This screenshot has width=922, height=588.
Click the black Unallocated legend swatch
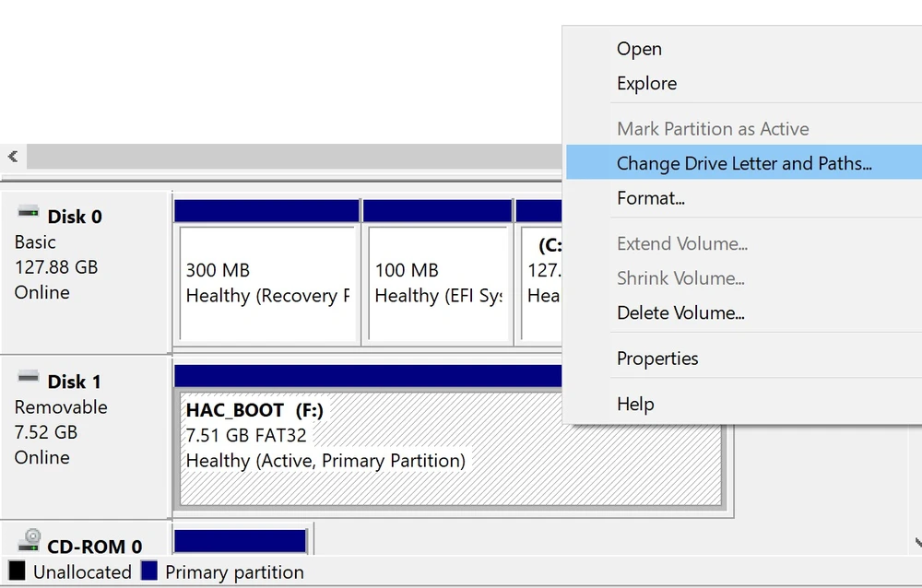point(17,571)
